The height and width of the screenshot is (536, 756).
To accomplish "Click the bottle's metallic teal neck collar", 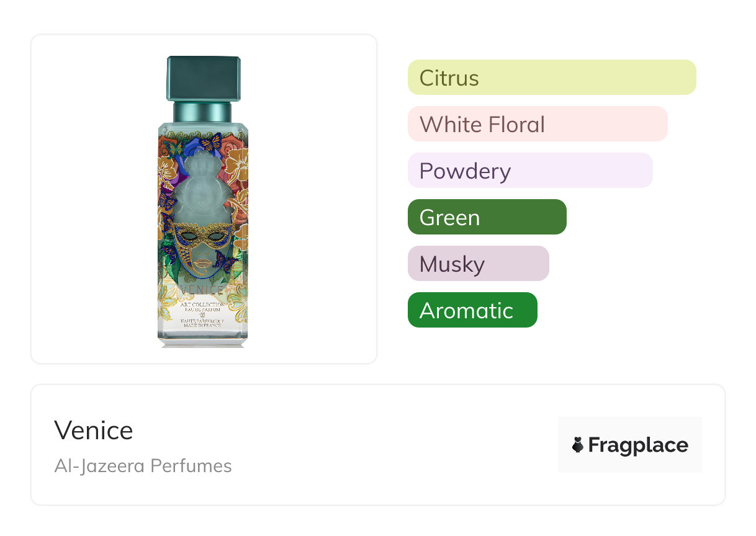I will 202,112.
